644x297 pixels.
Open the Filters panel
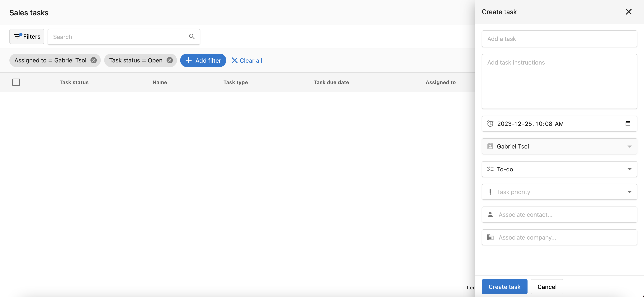click(26, 36)
